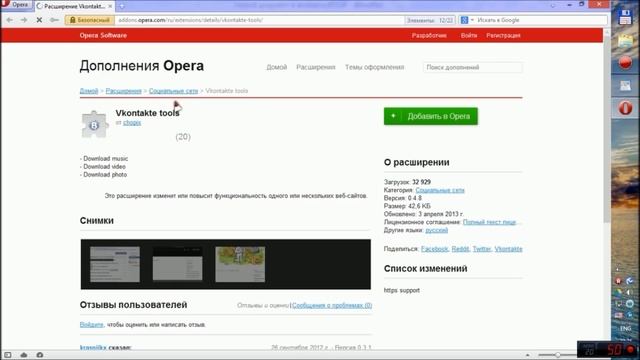640x360 pixels.
Task: Switch the ENG language indicator
Action: coord(625,328)
